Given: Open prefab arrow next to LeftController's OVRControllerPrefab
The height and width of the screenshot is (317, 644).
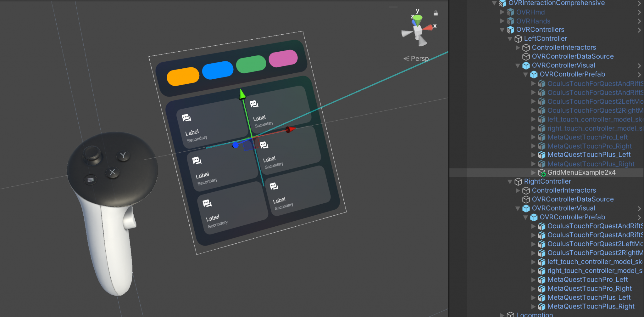Looking at the screenshot, I should 639,75.
